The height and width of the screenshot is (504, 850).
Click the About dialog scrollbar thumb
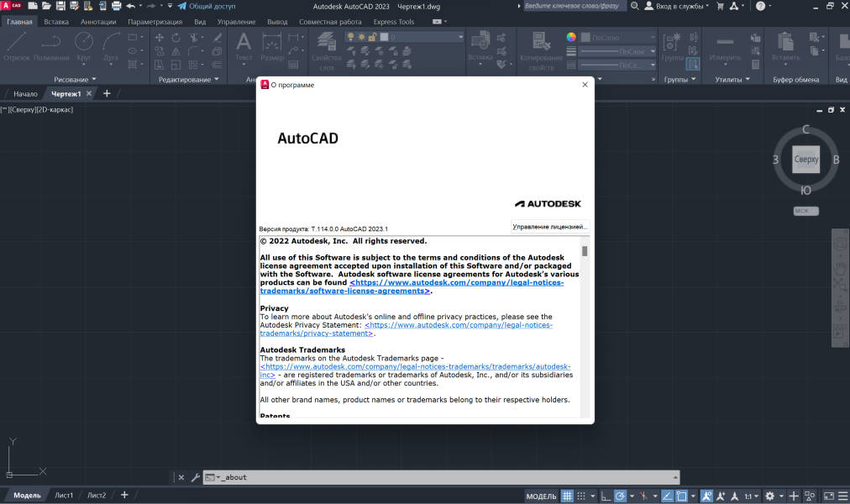click(x=585, y=251)
